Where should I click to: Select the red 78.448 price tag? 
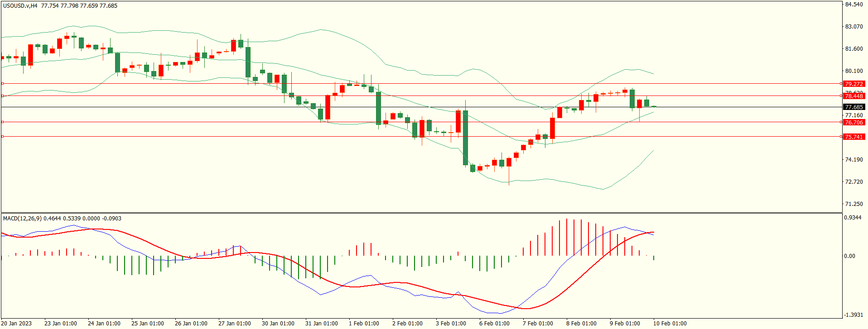coord(854,96)
